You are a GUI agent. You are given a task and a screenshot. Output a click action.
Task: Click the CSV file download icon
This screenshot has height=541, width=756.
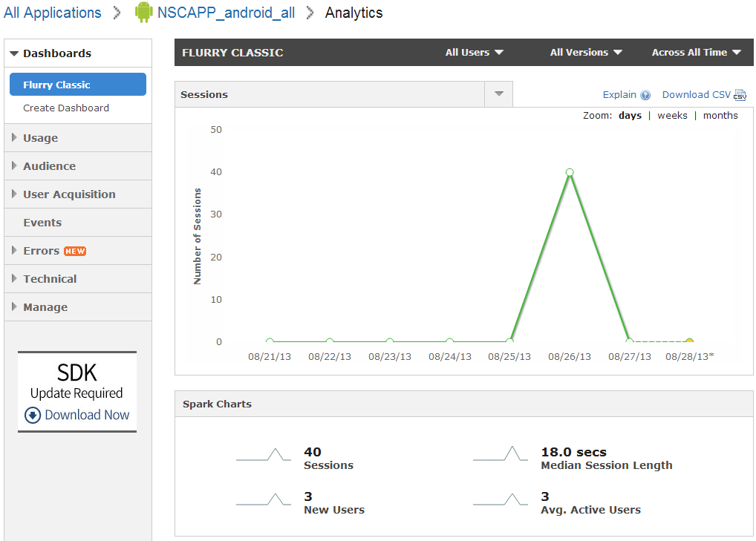(x=740, y=95)
